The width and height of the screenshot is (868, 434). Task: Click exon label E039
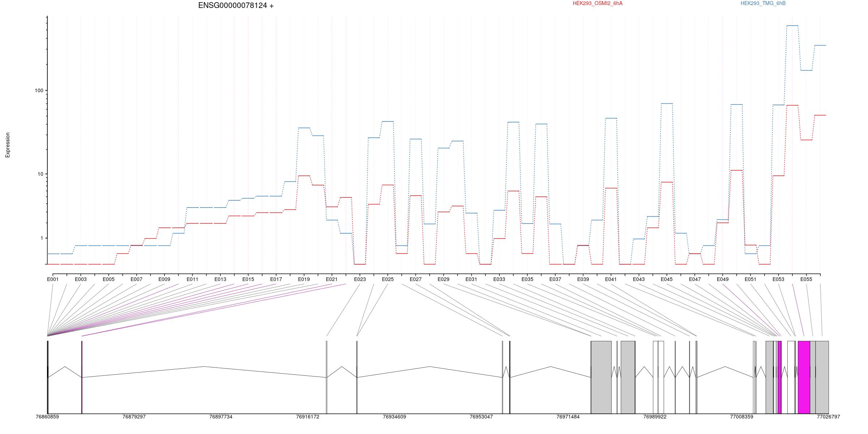pyautogui.click(x=583, y=279)
